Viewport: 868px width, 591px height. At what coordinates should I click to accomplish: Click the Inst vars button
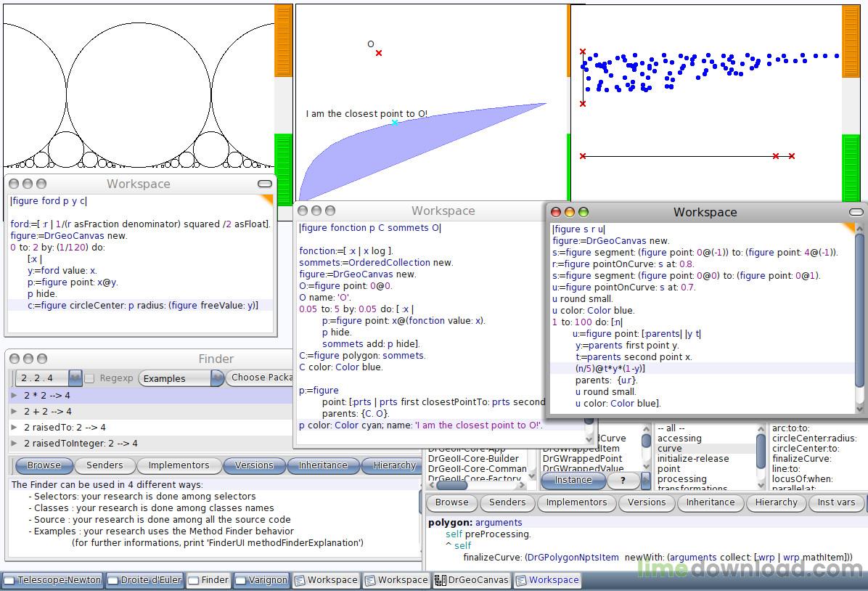coord(836,502)
